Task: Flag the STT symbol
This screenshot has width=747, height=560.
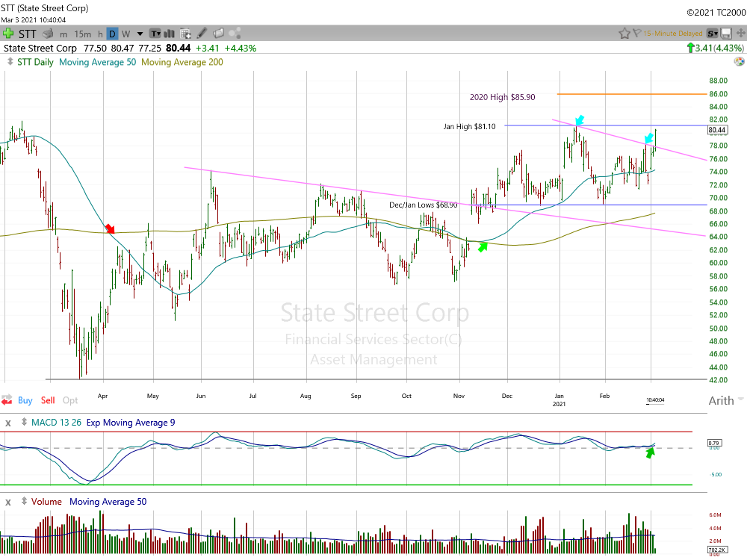Action: click(x=637, y=34)
